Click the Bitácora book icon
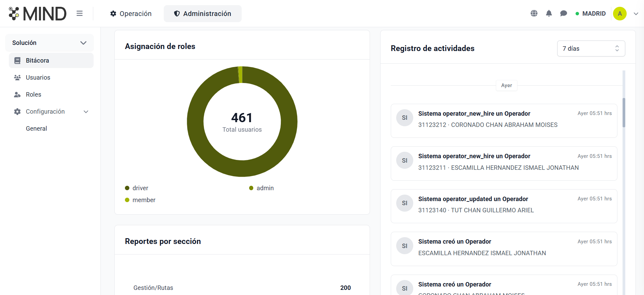 (x=17, y=61)
